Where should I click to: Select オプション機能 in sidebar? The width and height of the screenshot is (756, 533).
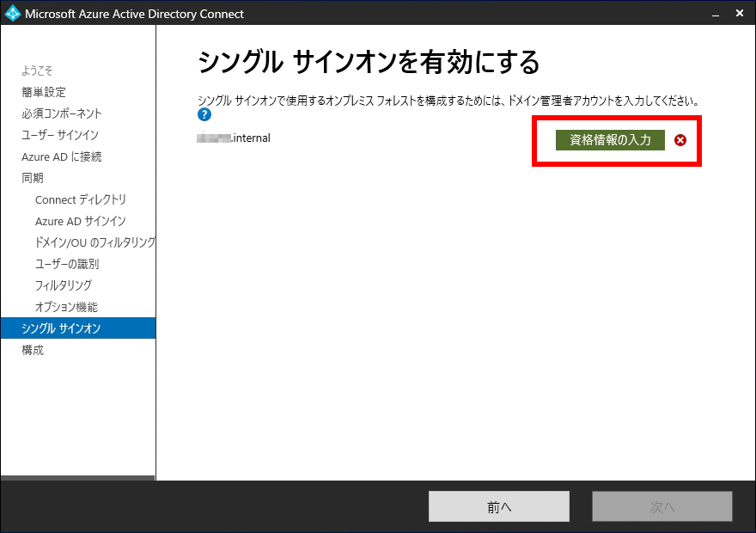click(x=66, y=307)
